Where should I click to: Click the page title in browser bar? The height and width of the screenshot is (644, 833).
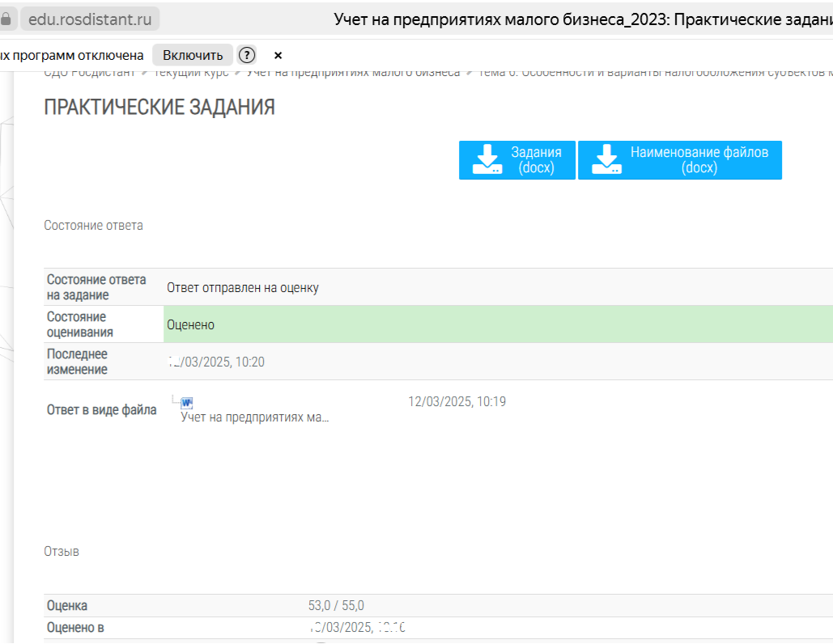click(583, 19)
